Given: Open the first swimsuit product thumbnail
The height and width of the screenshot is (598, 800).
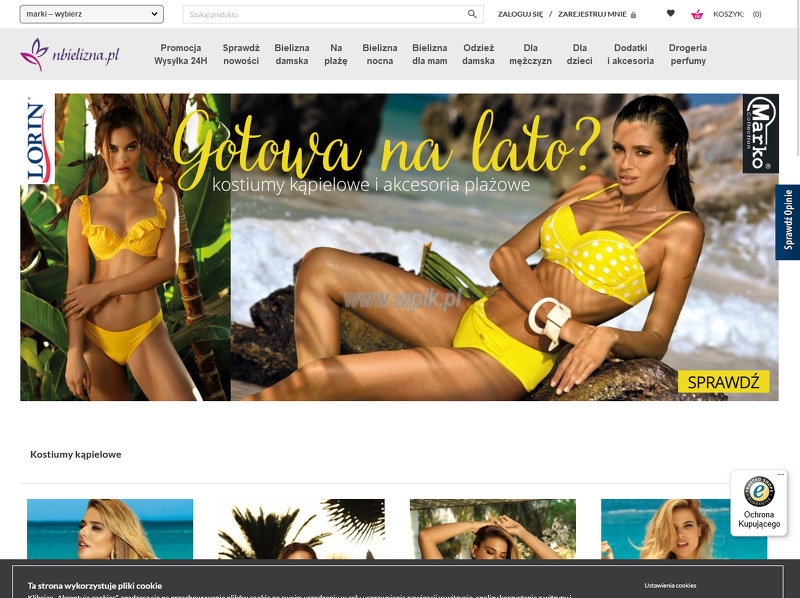Looking at the screenshot, I should tap(110, 529).
